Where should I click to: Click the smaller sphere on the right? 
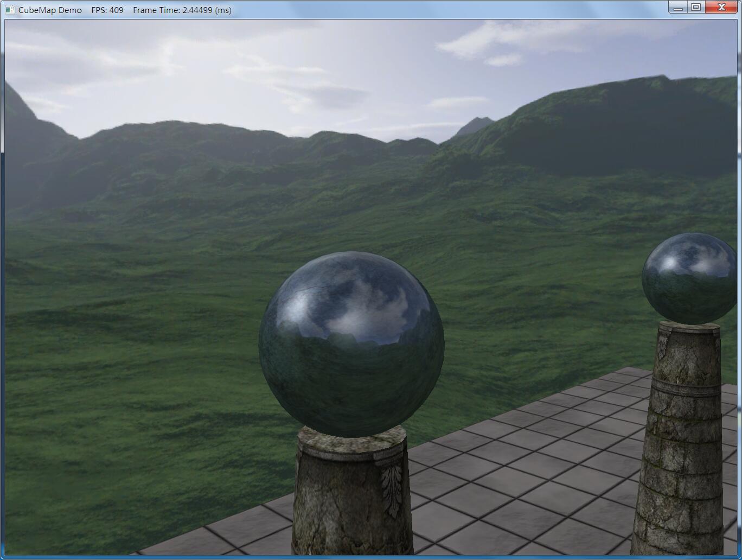(689, 277)
